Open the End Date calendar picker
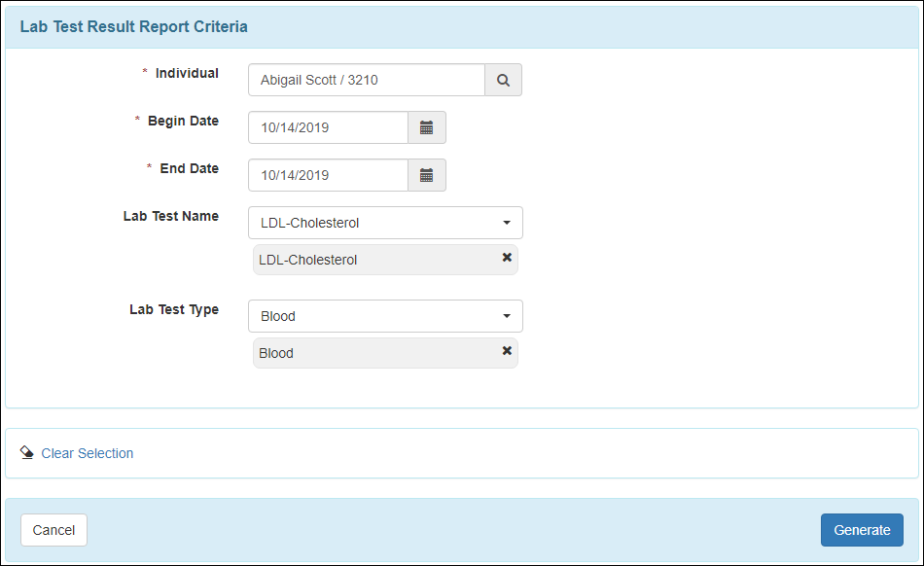Viewport: 924px width, 566px height. click(426, 175)
